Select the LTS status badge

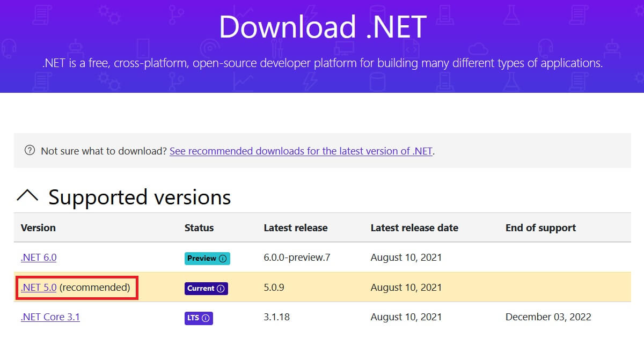coord(199,318)
